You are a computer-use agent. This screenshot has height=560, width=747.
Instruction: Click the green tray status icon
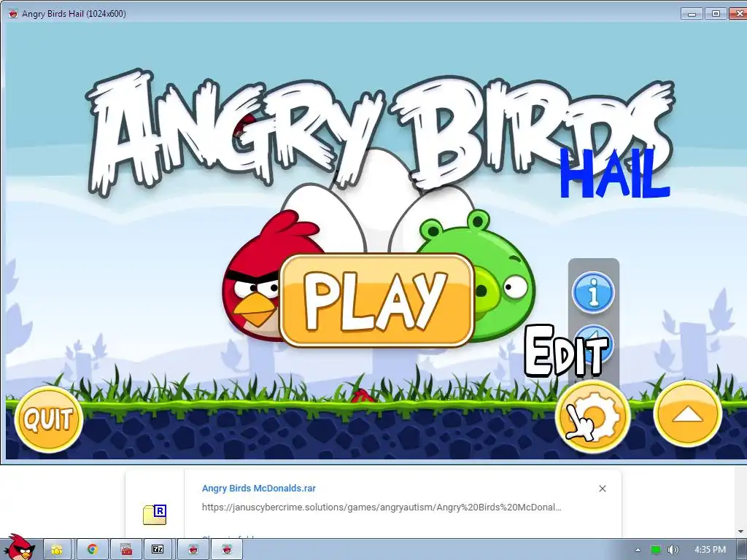click(x=656, y=550)
